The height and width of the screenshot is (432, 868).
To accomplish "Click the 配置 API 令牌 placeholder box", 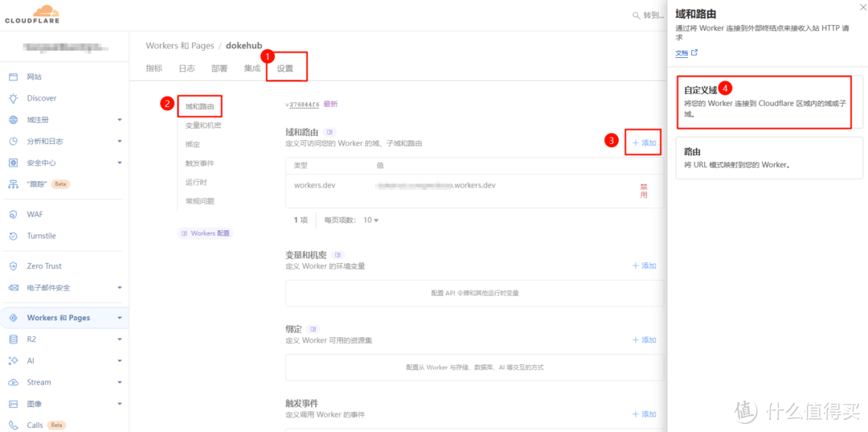I will point(474,293).
